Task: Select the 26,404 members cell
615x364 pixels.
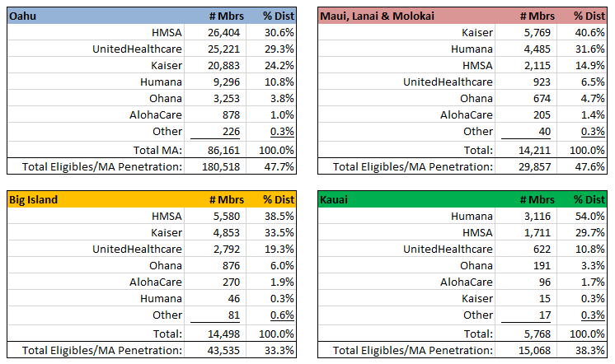Action: 217,32
